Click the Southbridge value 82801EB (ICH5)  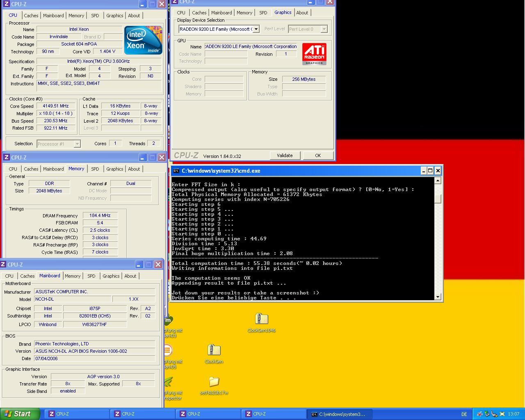click(95, 316)
